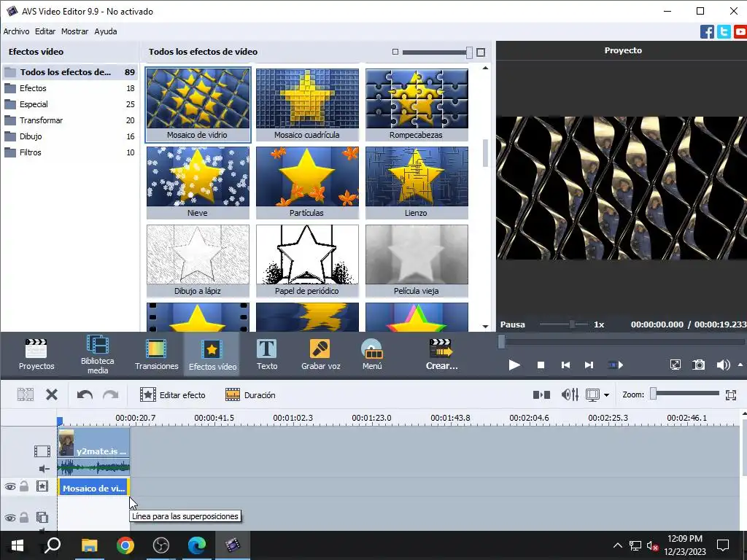
Task: Select the Filtros category folder
Action: point(69,152)
